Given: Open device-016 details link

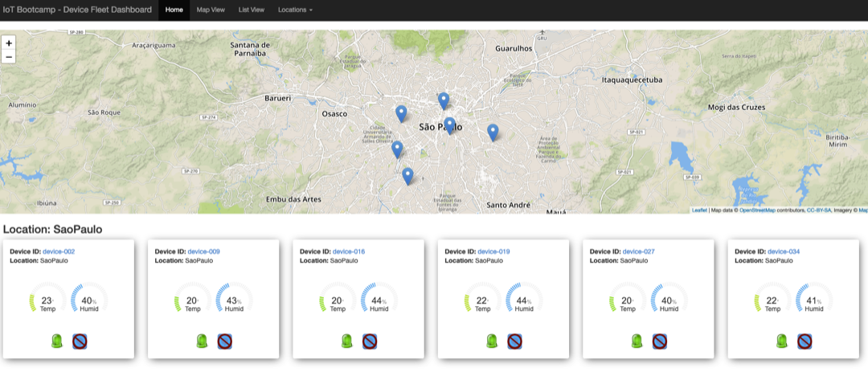Looking at the screenshot, I should pyautogui.click(x=349, y=251).
